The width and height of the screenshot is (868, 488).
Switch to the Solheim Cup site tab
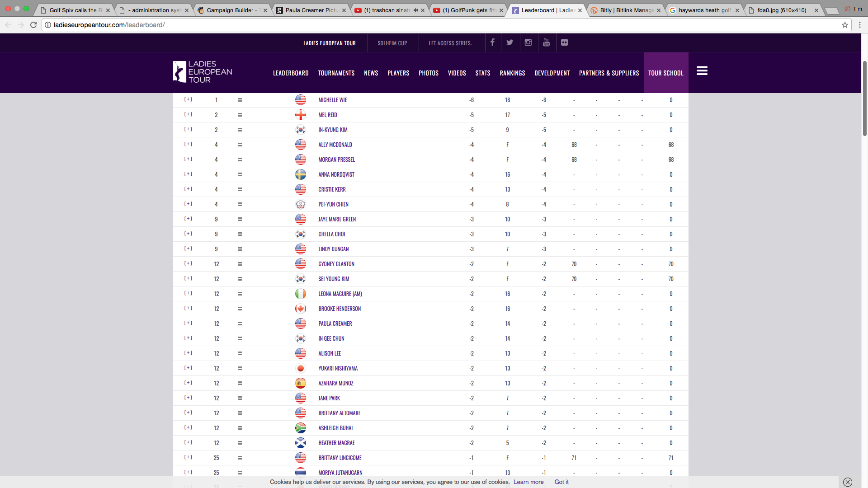[392, 43]
